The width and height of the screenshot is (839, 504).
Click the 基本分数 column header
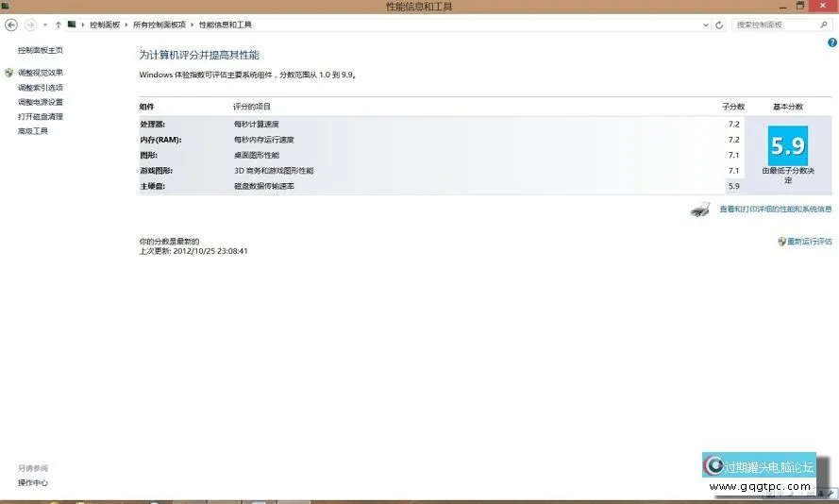(x=788, y=107)
